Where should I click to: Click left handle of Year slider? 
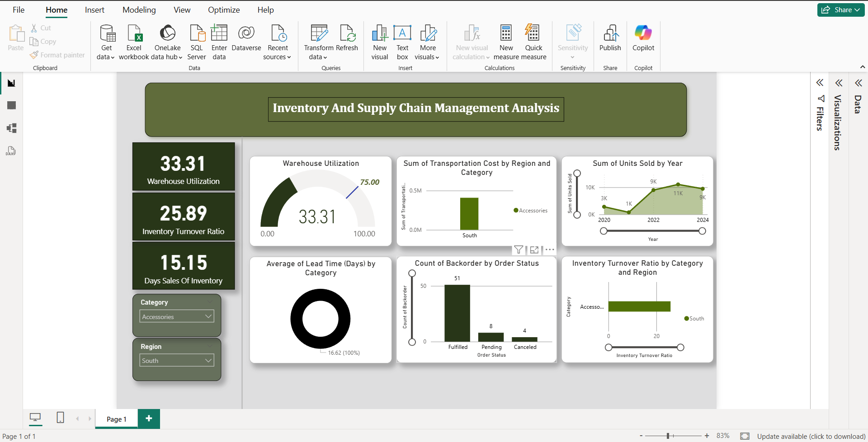(604, 231)
